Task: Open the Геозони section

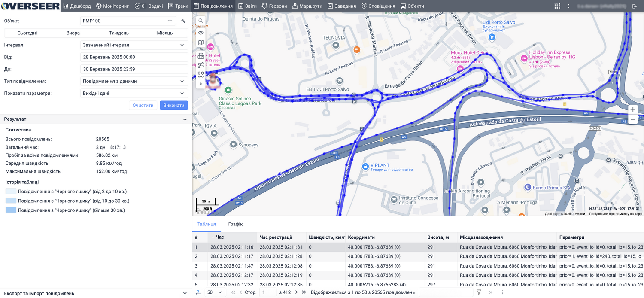Action: [x=274, y=6]
